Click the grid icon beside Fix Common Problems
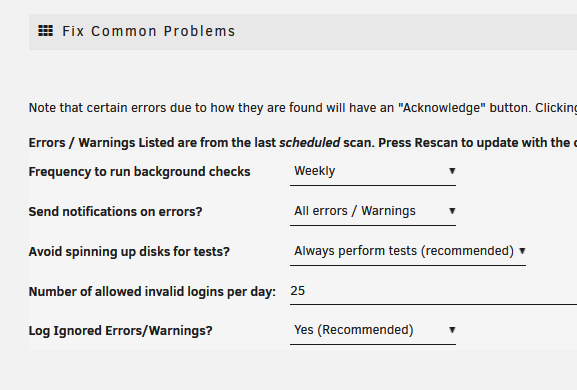The width and height of the screenshot is (577, 390). [x=46, y=31]
